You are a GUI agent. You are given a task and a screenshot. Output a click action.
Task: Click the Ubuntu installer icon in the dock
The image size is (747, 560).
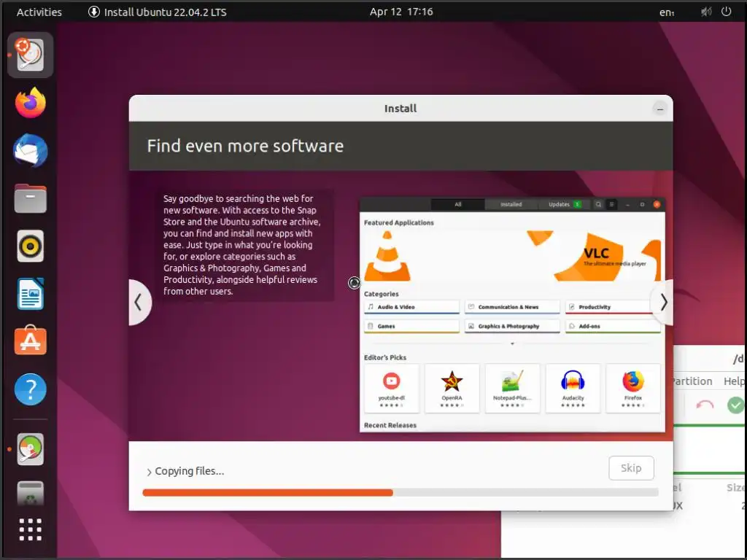click(30, 55)
